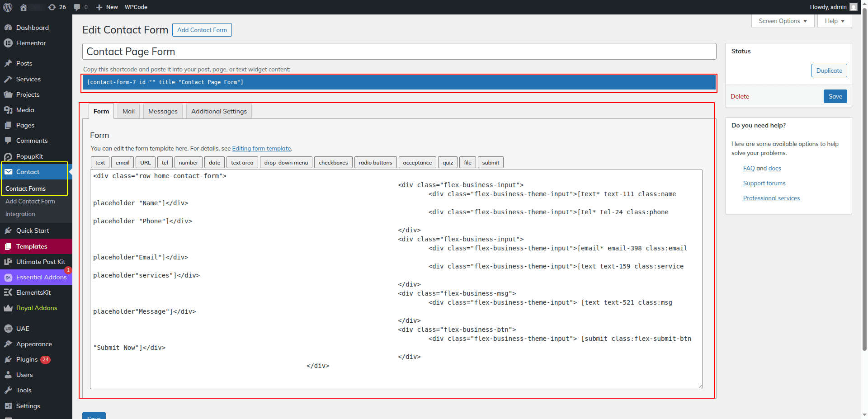Click the Contact Page Form title field
This screenshot has height=419, width=868.
point(399,52)
